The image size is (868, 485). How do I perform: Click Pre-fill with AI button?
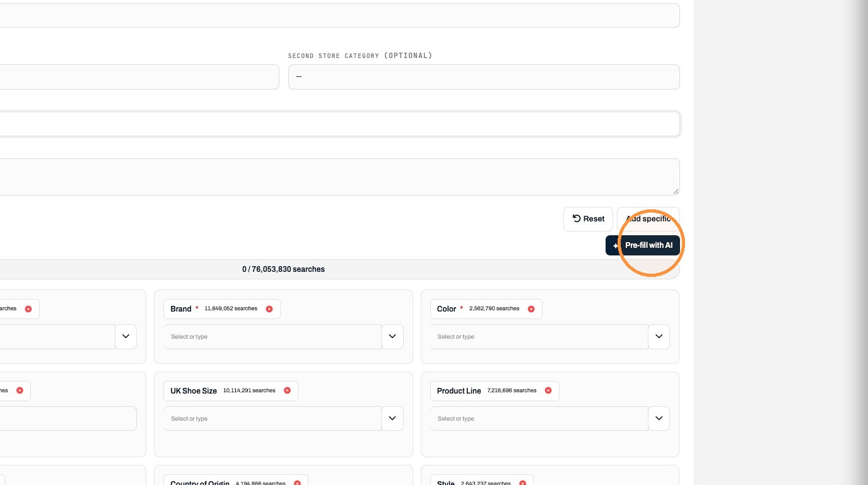(x=643, y=245)
